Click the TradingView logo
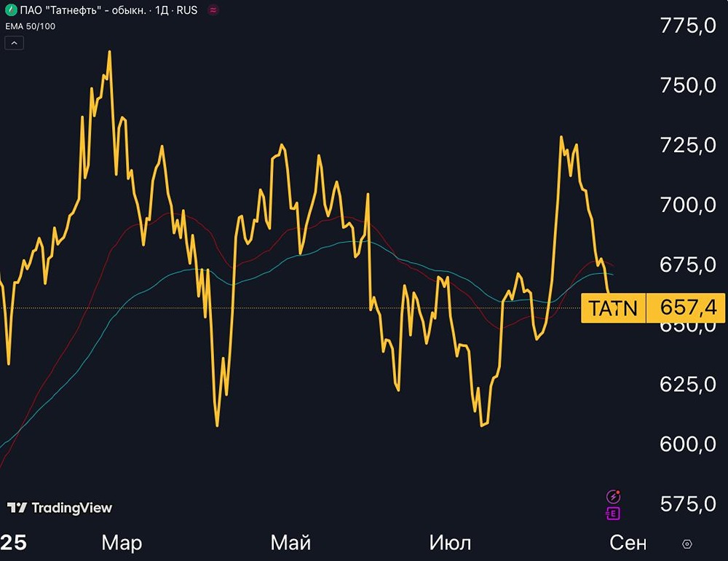 60,508
